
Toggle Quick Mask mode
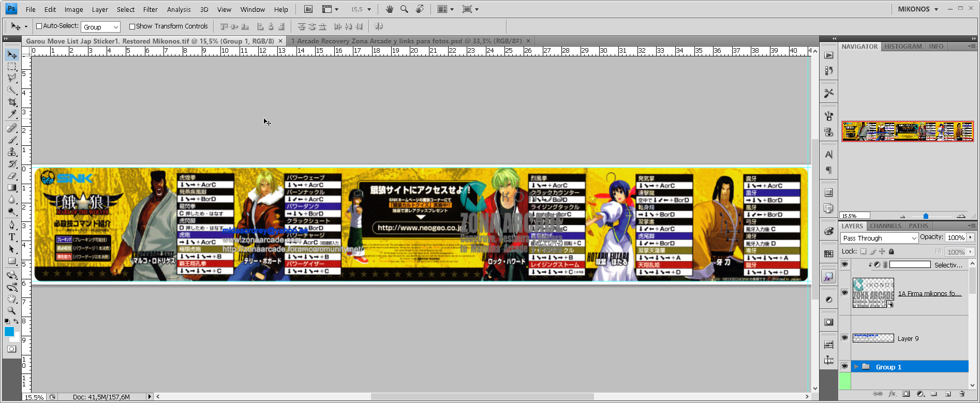point(12,349)
